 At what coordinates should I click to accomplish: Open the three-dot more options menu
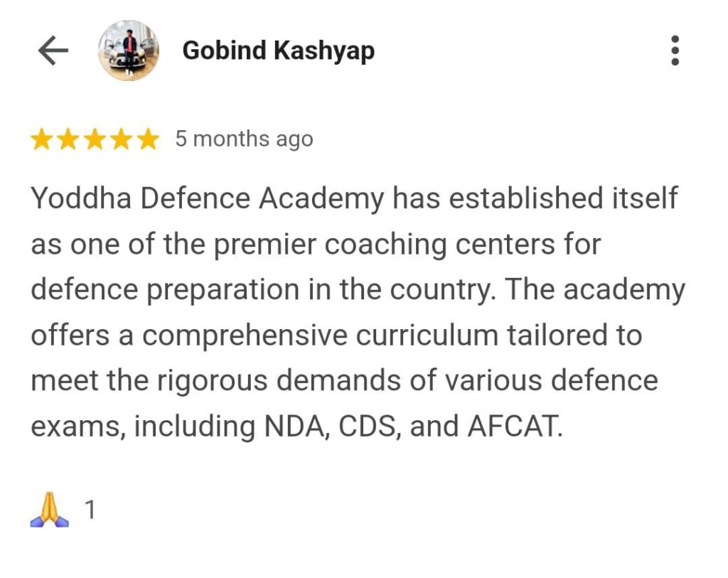[x=675, y=51]
